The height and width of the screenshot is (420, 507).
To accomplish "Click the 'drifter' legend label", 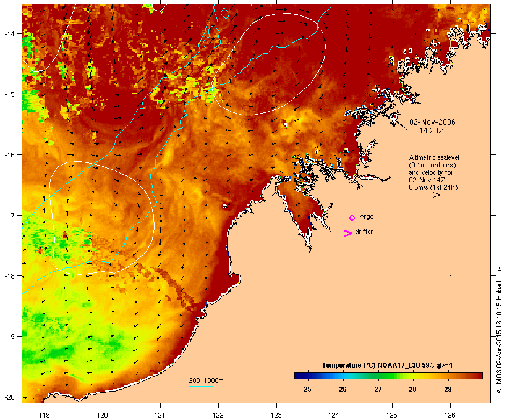I will [x=364, y=232].
